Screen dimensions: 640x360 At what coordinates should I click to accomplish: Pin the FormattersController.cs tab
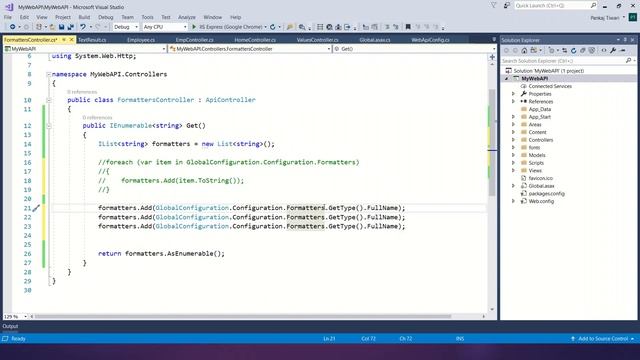pos(64,40)
